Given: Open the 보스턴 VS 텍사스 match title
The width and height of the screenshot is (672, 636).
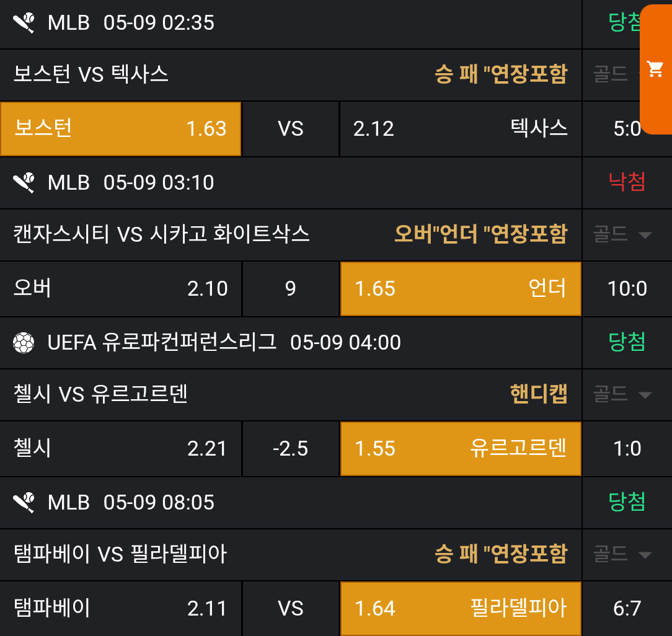Looking at the screenshot, I should coord(91,74).
